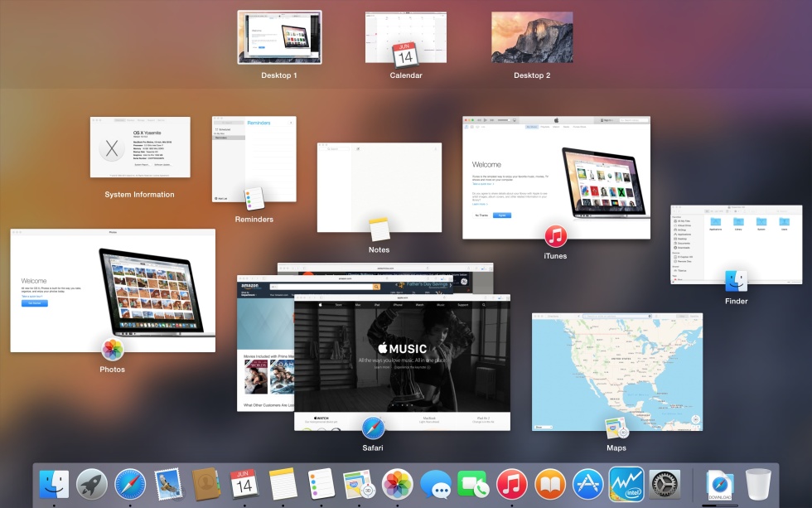
Task: Open the Photos pinwheel icon in Dock
Action: [397, 484]
